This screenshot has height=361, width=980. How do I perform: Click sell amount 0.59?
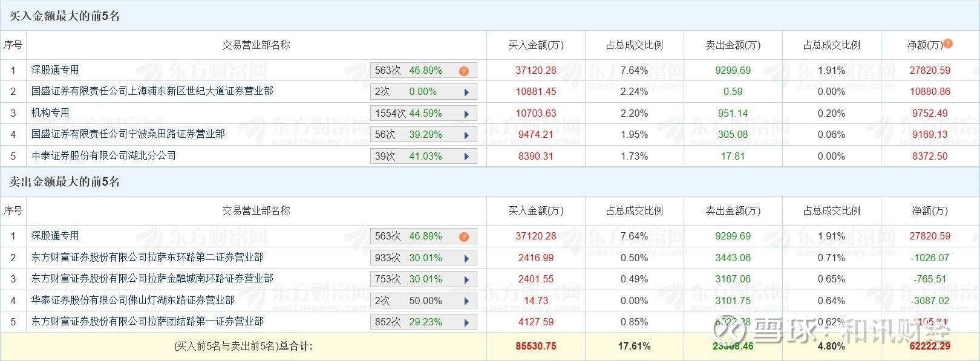[x=733, y=92]
